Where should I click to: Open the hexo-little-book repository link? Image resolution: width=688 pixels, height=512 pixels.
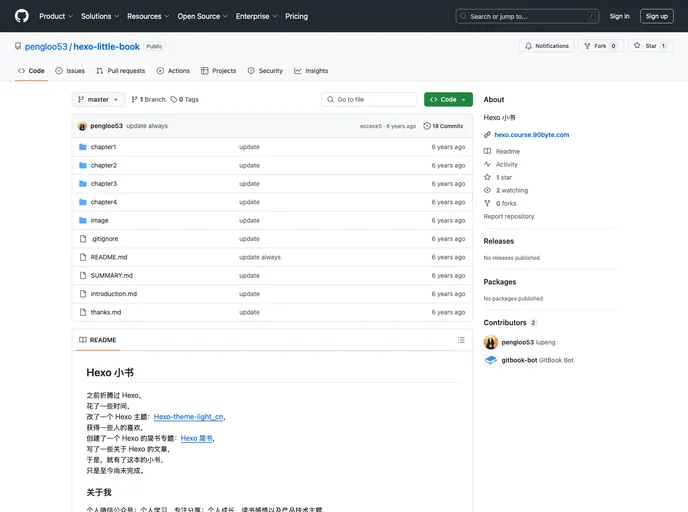106,47
